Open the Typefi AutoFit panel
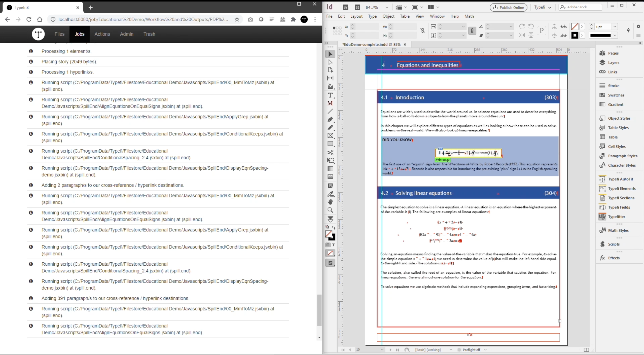The width and height of the screenshot is (644, 355). pyautogui.click(x=616, y=179)
